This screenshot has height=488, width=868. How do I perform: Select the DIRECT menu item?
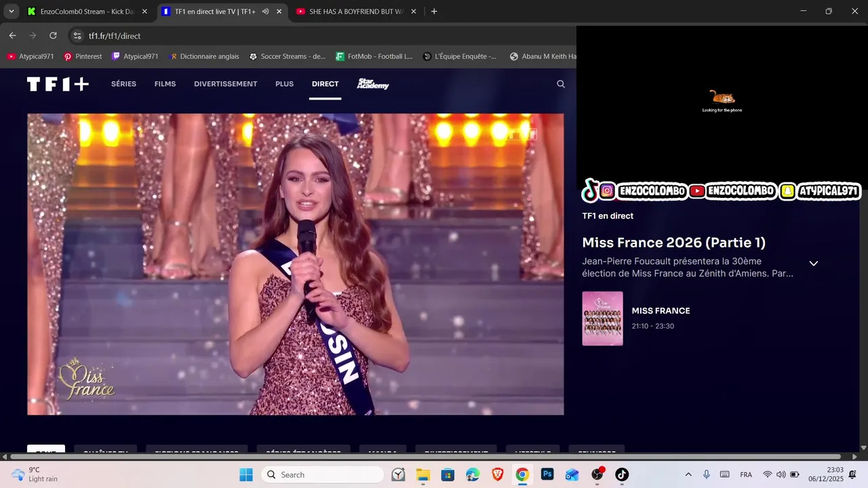(325, 84)
